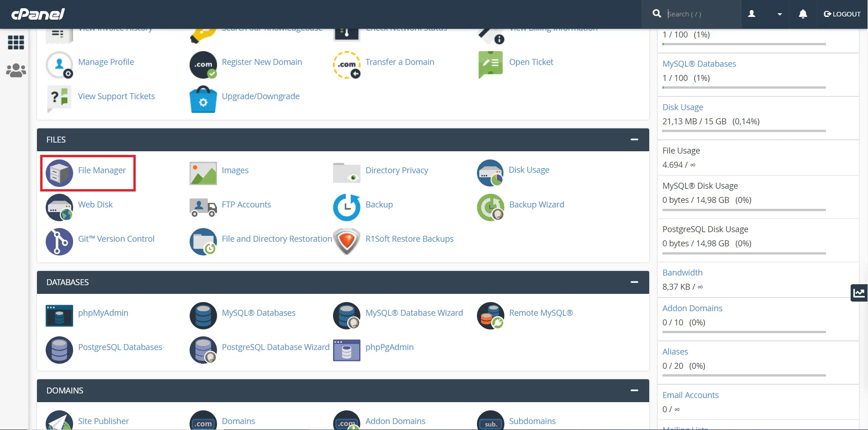Click the FILES section header
The image size is (868, 430).
coord(343,140)
